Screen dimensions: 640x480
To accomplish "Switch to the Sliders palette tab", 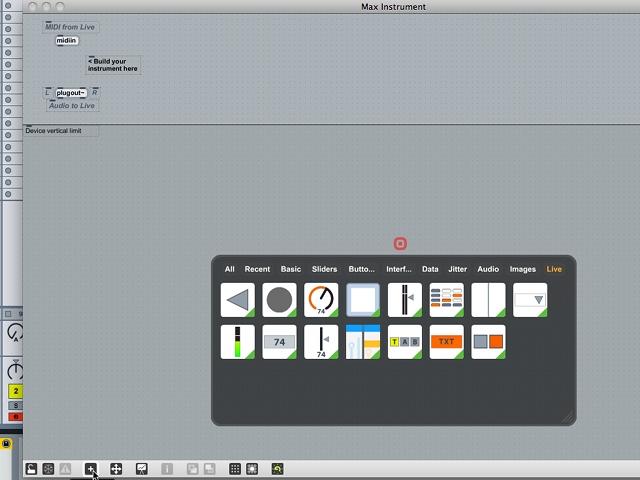I will tap(324, 269).
